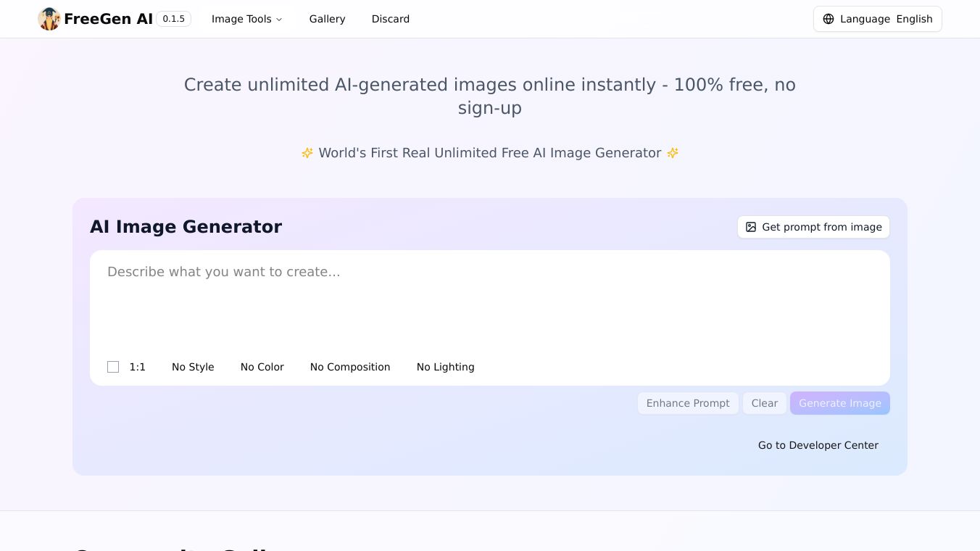Click the globe language icon

829,19
